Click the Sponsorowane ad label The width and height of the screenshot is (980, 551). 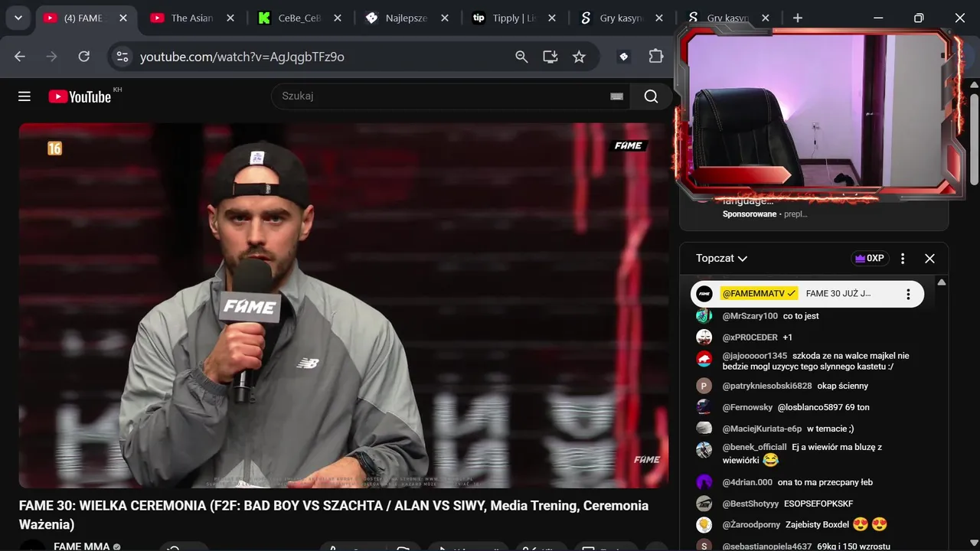749,214
